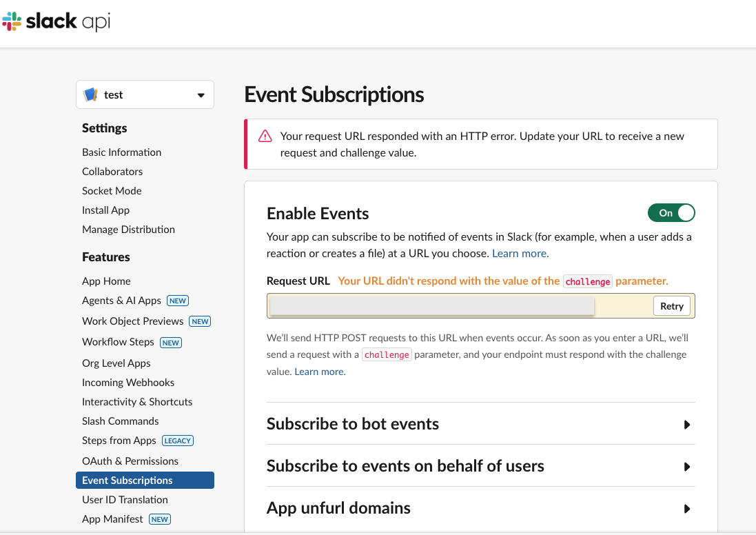Turn off the Enable Events toggle
The image size is (756, 535).
671,213
